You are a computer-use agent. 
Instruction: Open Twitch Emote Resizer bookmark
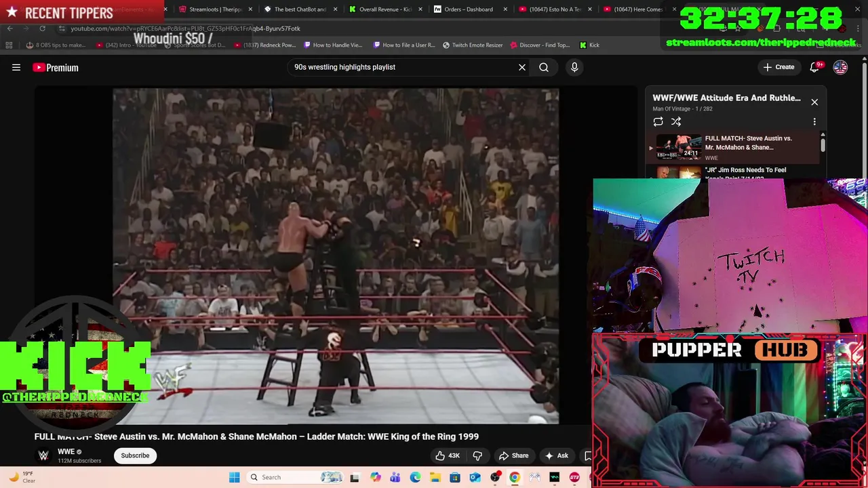click(x=473, y=45)
